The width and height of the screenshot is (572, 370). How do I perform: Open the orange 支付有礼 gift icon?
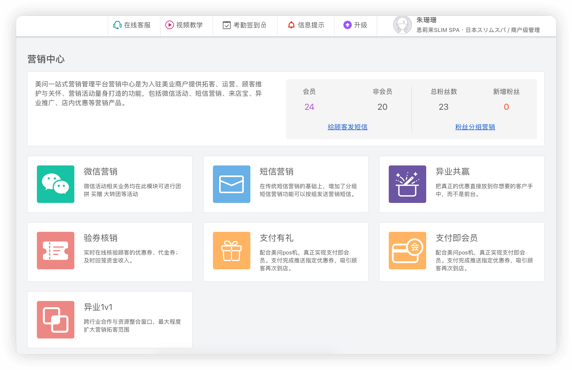click(x=231, y=250)
